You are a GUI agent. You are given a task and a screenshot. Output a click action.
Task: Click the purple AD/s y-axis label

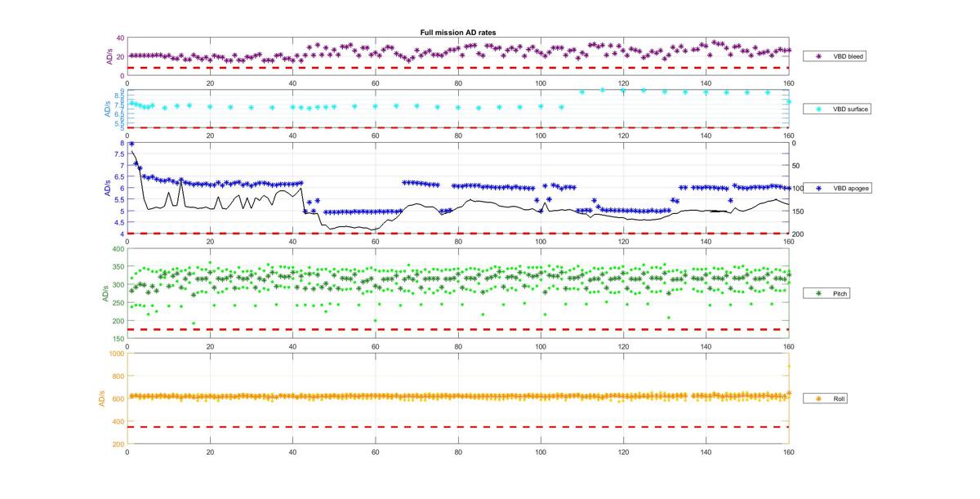point(109,56)
